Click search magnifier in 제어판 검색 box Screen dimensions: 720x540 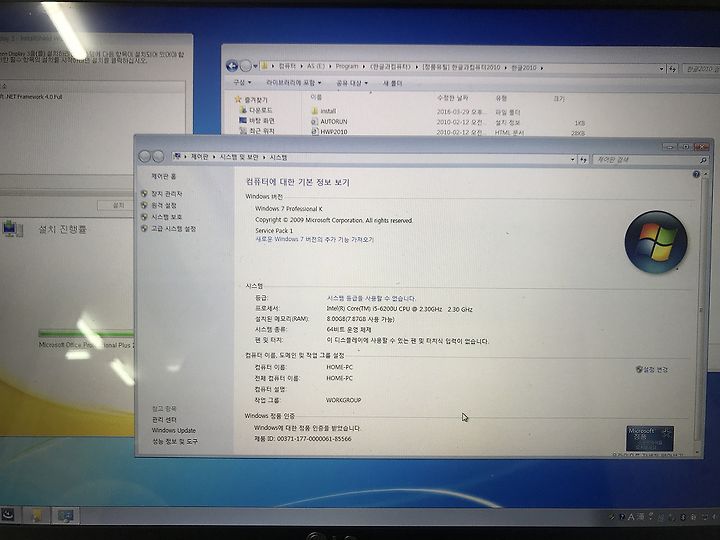click(703, 160)
